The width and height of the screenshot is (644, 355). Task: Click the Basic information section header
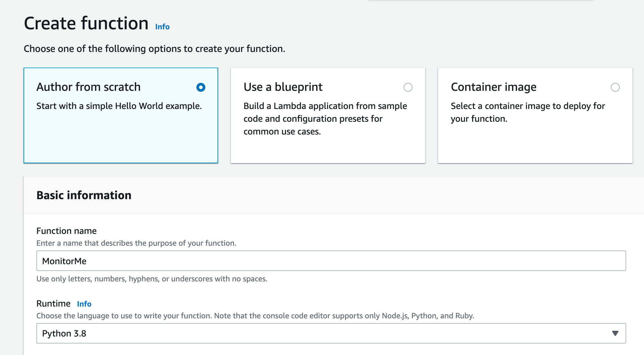click(84, 195)
